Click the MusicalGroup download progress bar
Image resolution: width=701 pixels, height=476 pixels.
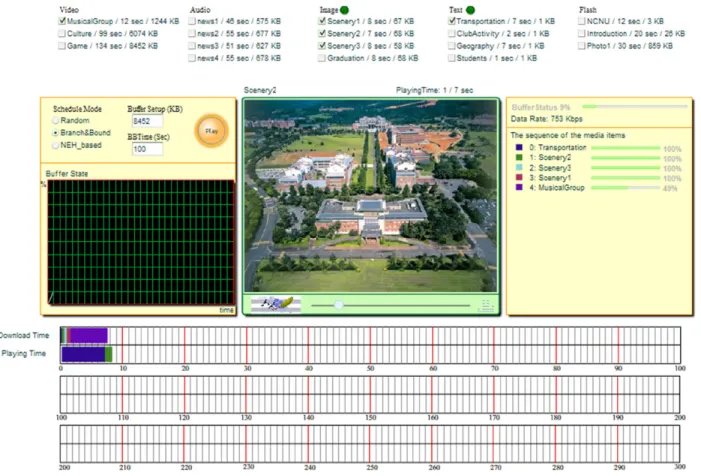click(625, 188)
